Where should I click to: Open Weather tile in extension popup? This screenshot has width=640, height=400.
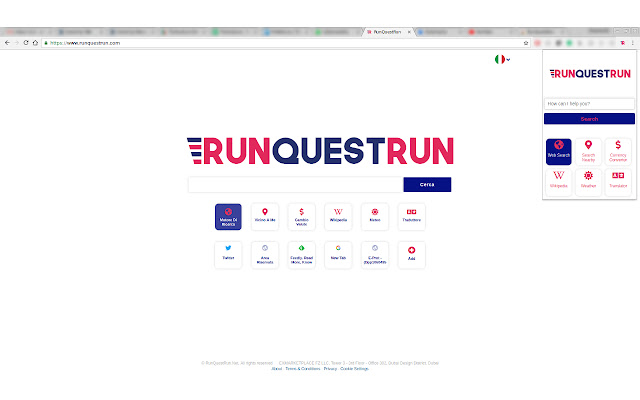pos(588,182)
